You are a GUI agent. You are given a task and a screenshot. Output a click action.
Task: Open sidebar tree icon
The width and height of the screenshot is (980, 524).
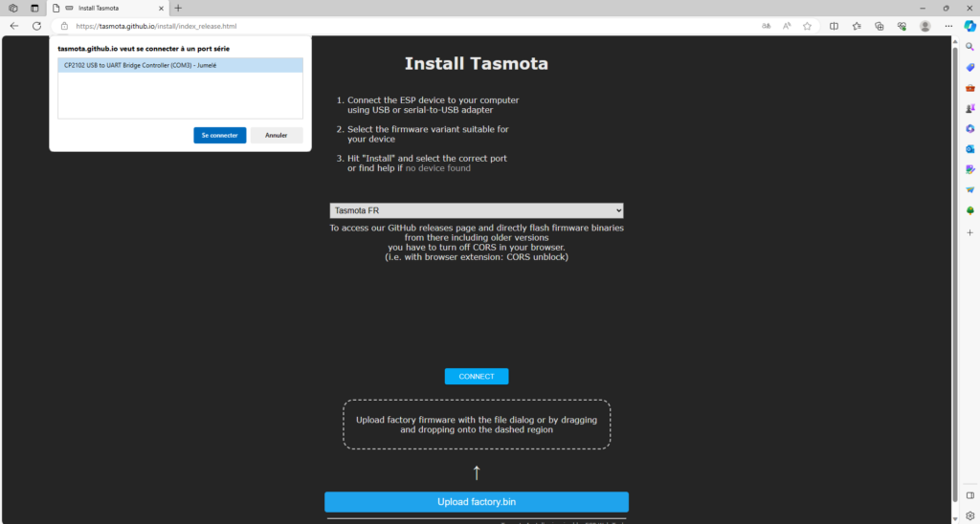coord(970,211)
